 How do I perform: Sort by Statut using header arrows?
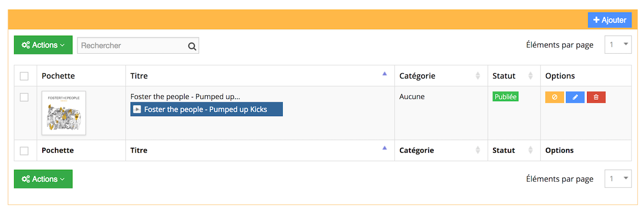530,76
